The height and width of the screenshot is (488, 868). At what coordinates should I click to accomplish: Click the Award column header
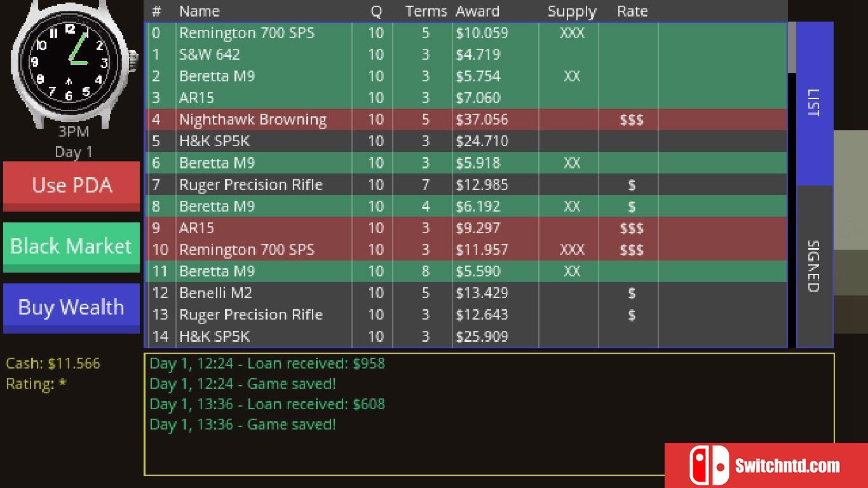click(x=477, y=11)
